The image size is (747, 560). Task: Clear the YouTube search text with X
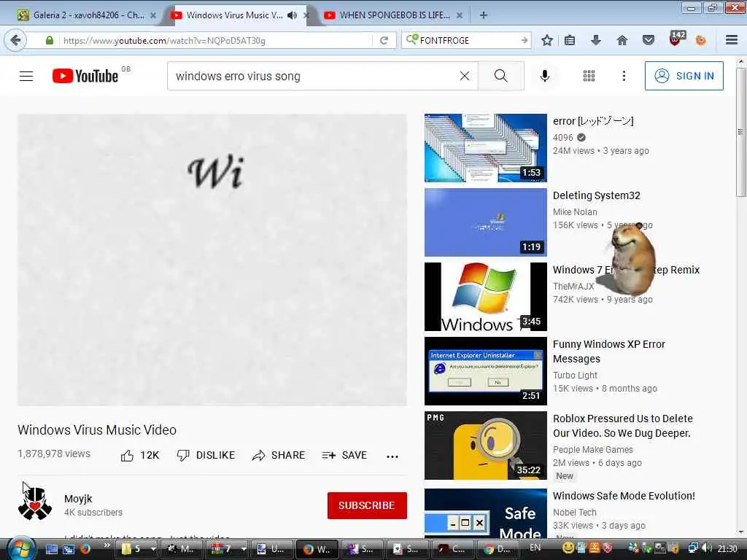point(465,76)
